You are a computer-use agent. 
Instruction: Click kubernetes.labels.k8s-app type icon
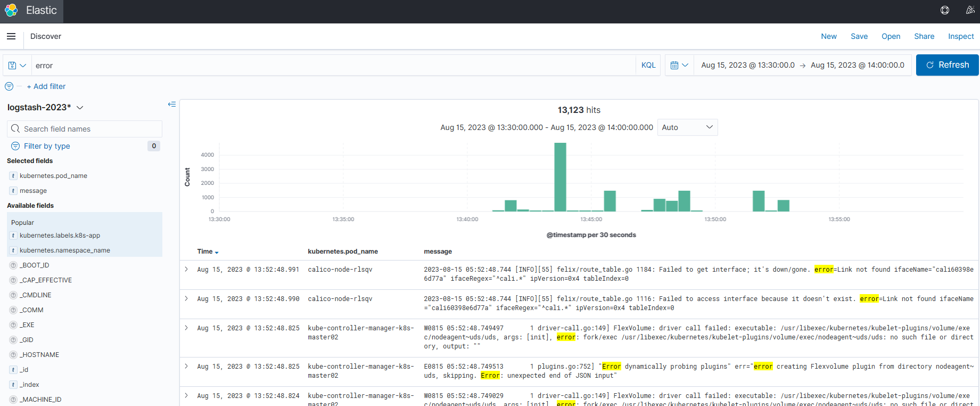pos(13,236)
